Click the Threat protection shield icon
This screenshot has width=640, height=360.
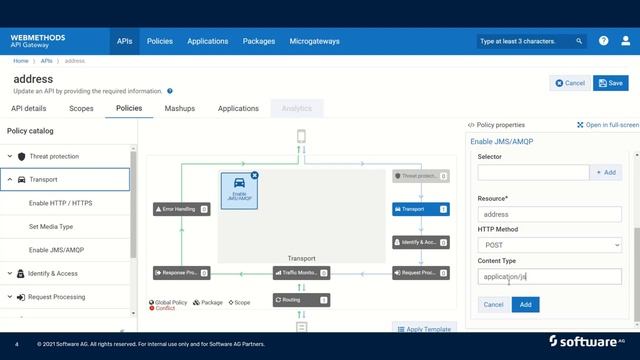22,156
